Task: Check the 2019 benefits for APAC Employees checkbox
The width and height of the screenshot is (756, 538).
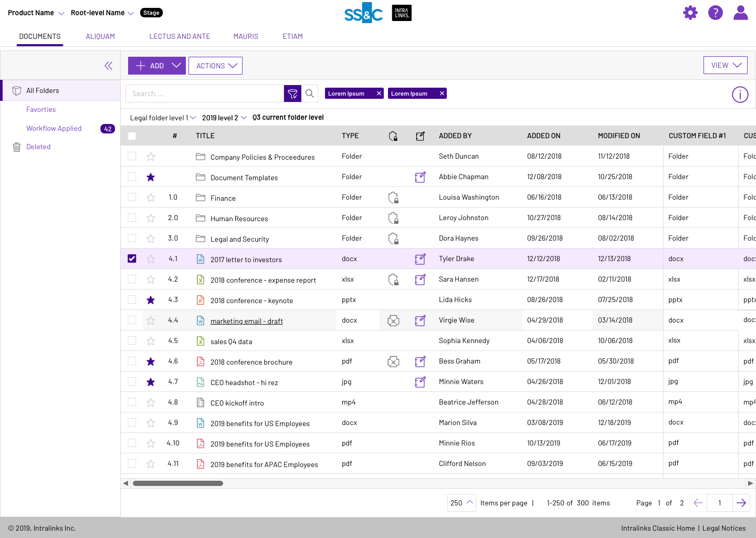Action: click(132, 463)
